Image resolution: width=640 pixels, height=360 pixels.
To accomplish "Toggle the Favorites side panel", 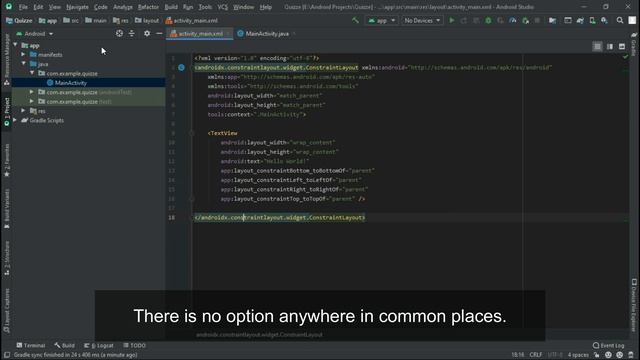I will 7,160.
